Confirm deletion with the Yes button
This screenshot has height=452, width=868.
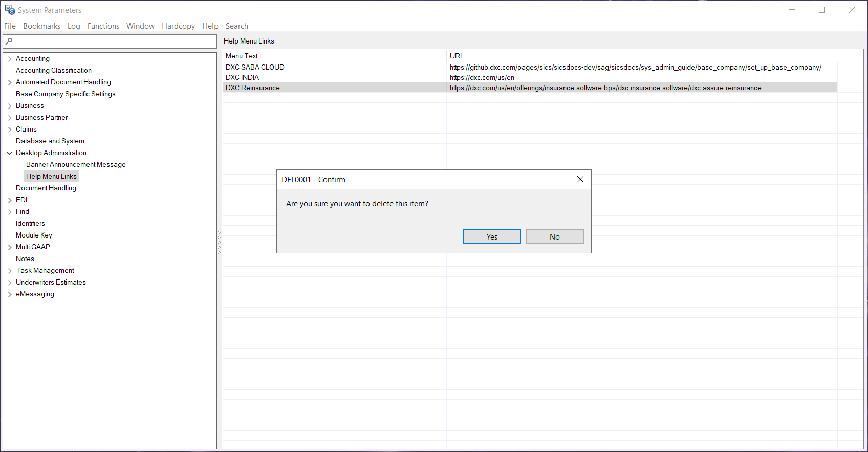pos(492,236)
